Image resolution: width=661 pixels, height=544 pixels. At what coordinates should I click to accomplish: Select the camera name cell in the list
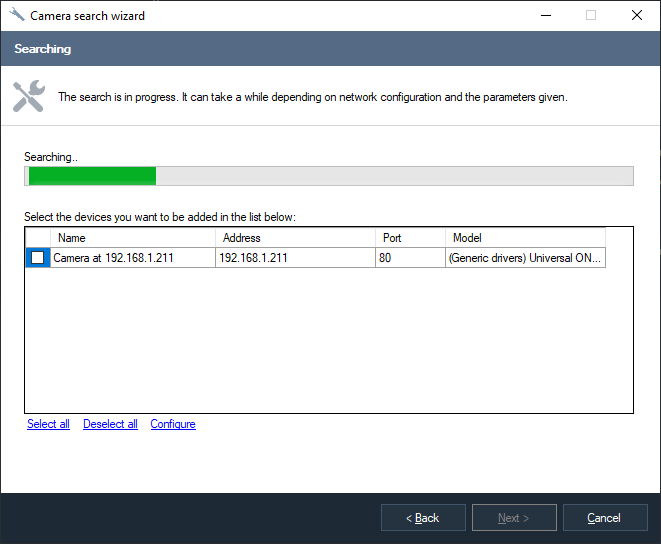[132, 258]
